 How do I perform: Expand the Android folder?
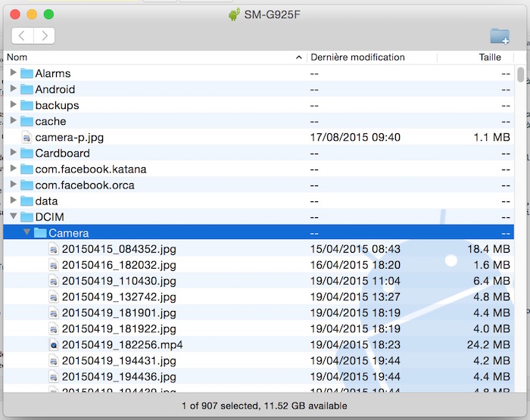[14, 89]
